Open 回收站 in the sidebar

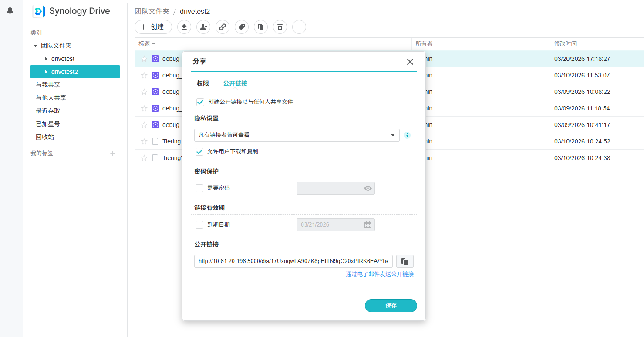point(45,137)
